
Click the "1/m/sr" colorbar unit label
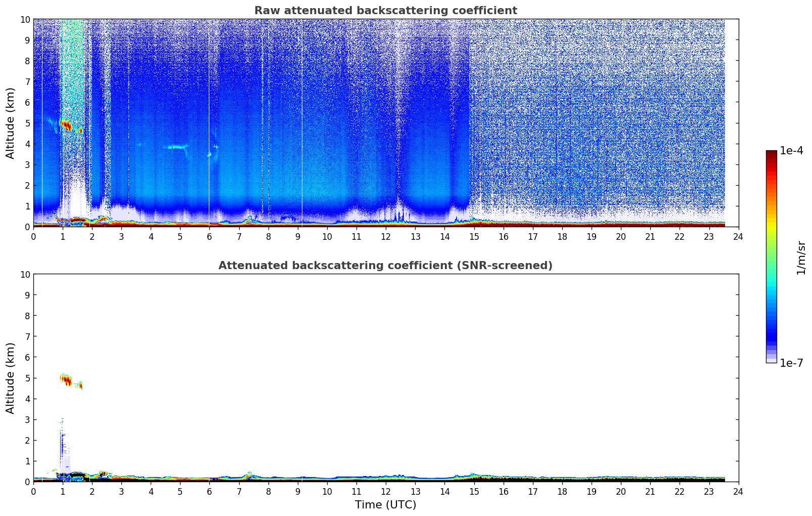click(x=800, y=257)
